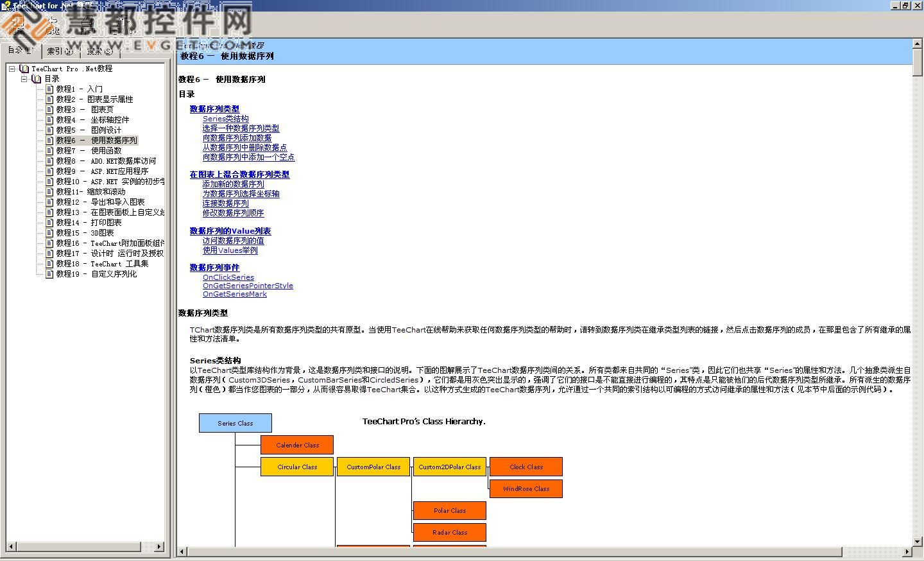Click the blue Series Class diagram box
Image resolution: width=924 pixels, height=561 pixels.
pos(235,423)
